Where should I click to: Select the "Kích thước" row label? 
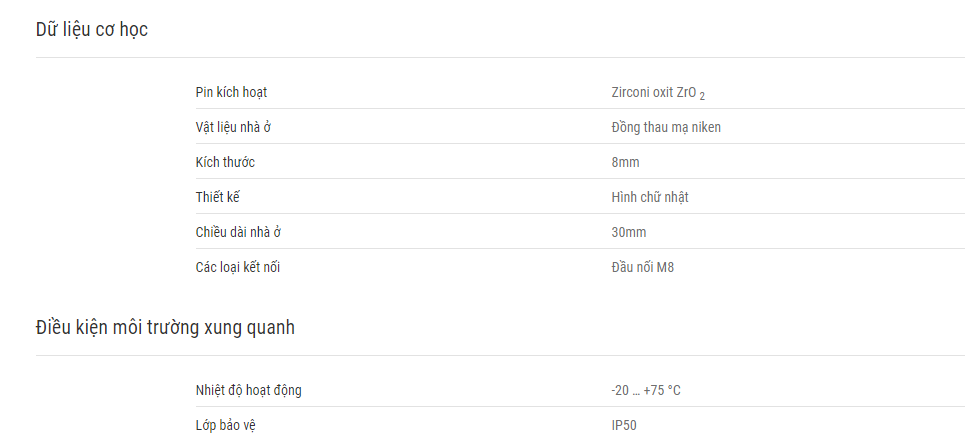225,163
